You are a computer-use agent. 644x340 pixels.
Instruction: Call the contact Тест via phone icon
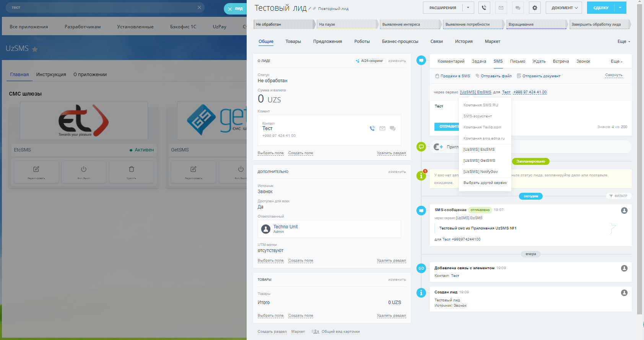coord(372,129)
